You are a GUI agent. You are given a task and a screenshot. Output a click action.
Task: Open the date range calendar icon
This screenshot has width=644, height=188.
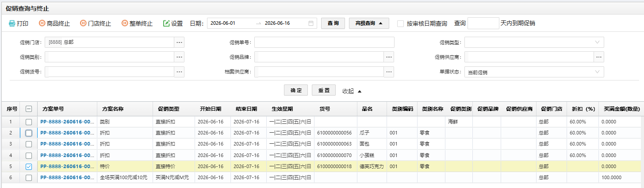(311, 23)
